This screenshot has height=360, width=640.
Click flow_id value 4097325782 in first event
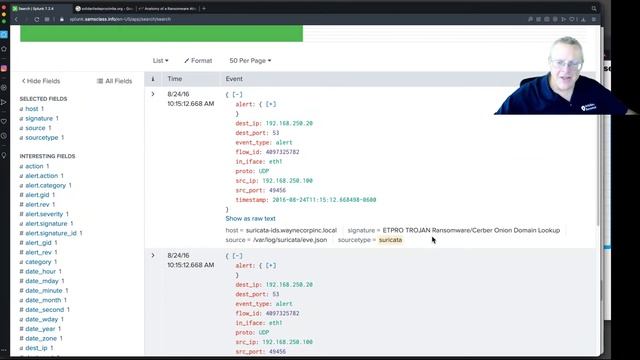click(x=282, y=152)
